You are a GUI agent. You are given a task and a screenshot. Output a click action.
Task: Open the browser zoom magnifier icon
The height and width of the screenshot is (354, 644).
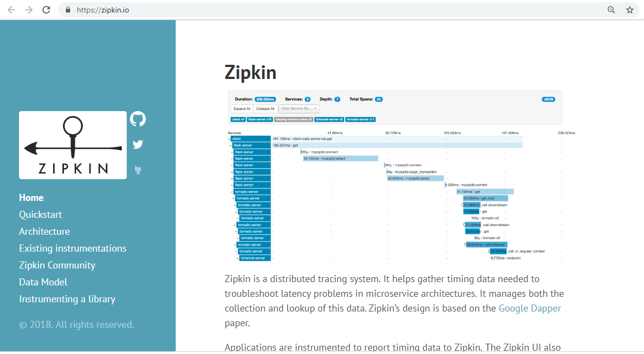(x=611, y=10)
